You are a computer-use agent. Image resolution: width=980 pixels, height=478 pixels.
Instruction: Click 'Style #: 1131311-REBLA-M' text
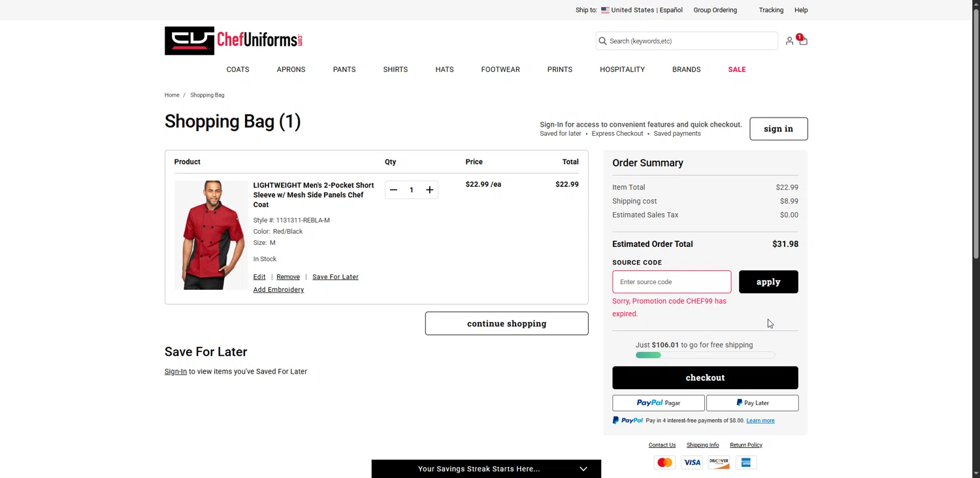[291, 220]
